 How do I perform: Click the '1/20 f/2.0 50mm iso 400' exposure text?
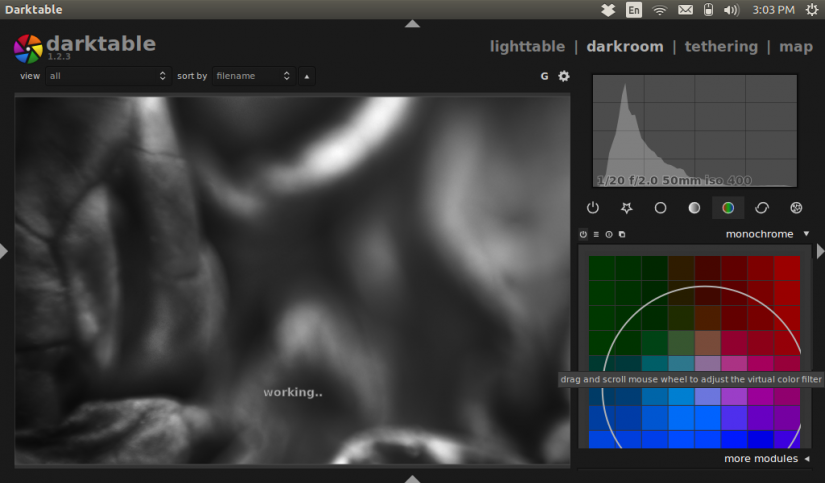tap(675, 180)
